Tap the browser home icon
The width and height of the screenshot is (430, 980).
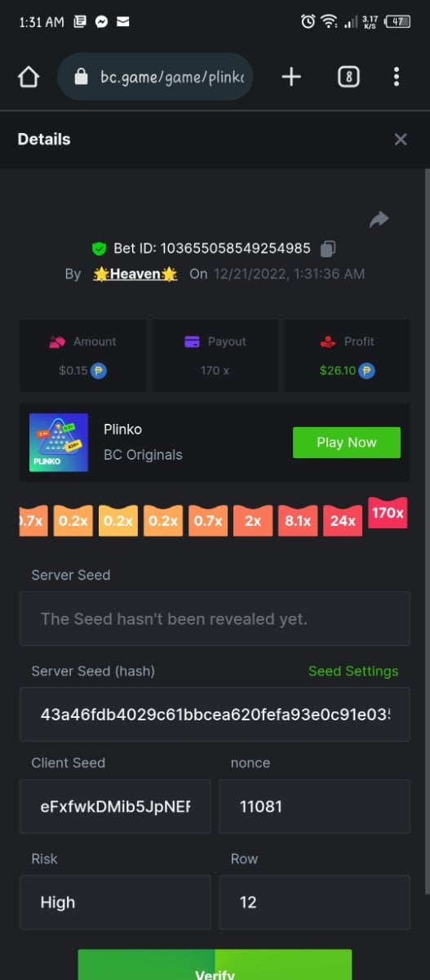click(29, 77)
